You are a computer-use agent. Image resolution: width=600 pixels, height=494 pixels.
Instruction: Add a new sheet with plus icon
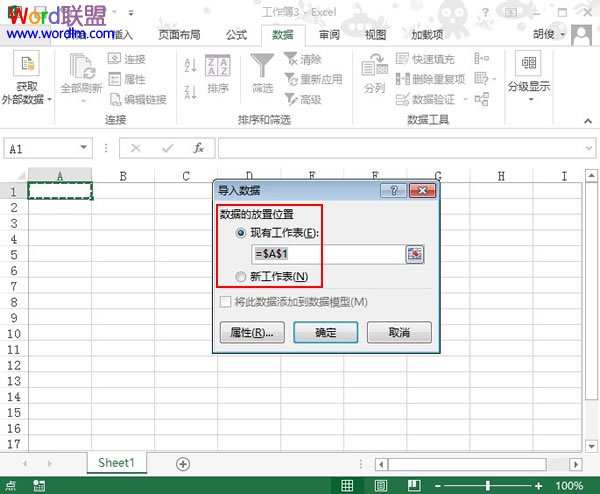click(183, 464)
